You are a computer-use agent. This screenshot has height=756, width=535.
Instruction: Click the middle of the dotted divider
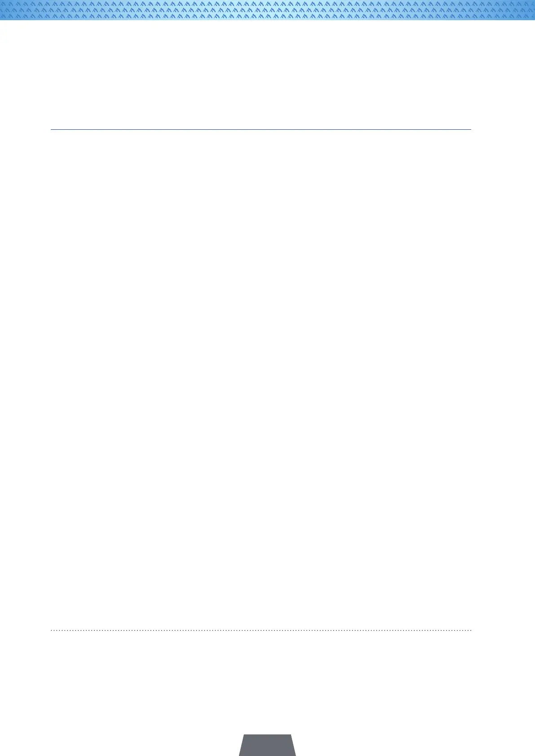click(261, 631)
